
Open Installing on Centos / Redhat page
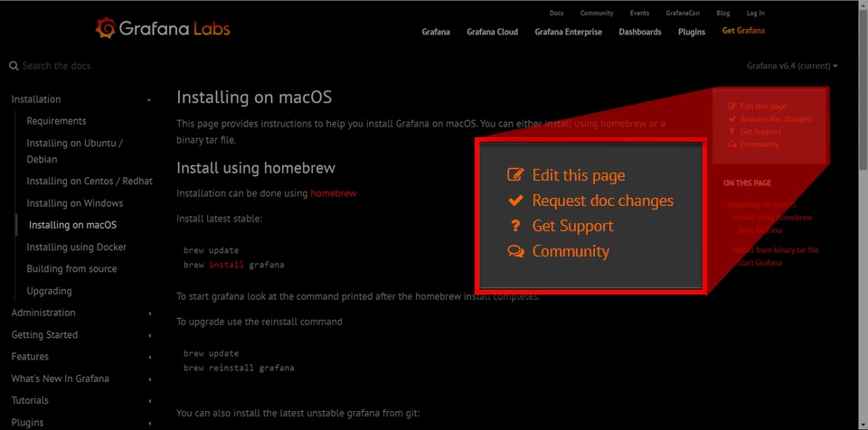(x=90, y=182)
